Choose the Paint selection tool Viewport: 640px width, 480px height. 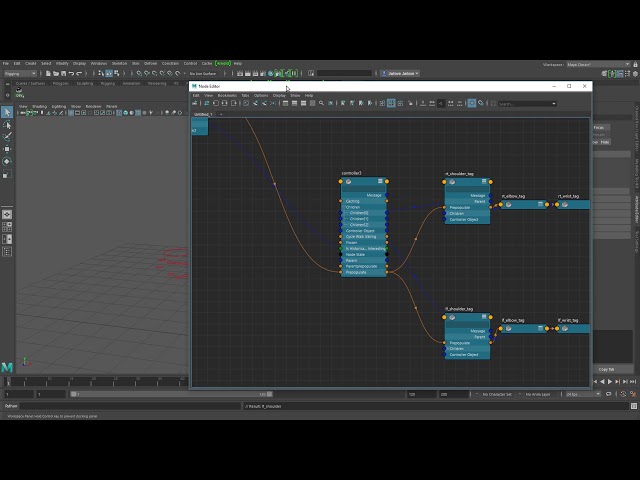tap(7, 137)
